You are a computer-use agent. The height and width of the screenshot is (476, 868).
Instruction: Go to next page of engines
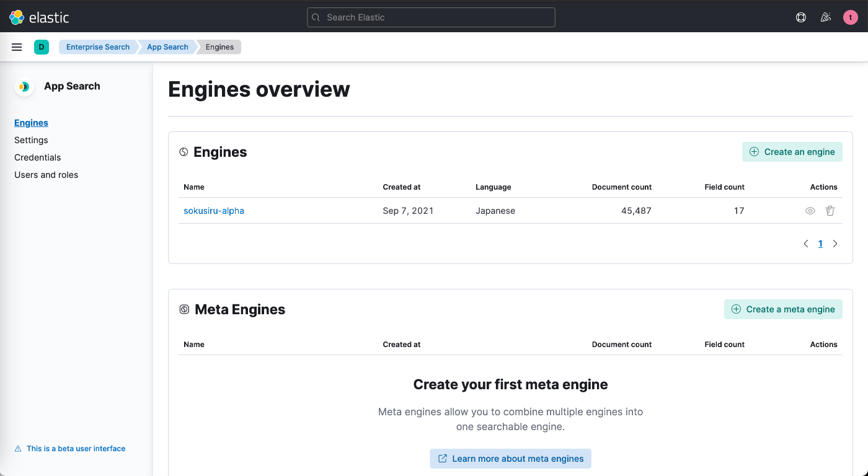coord(835,244)
